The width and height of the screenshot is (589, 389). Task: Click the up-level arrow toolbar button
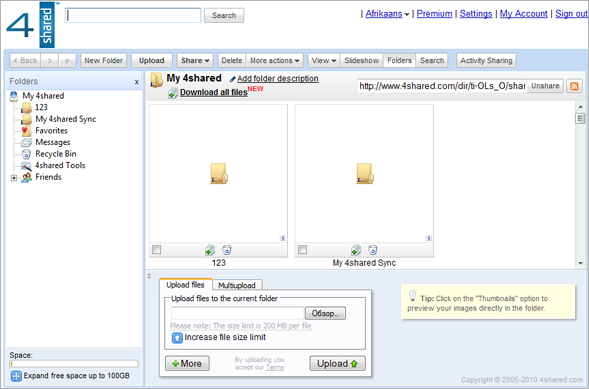pyautogui.click(x=67, y=60)
